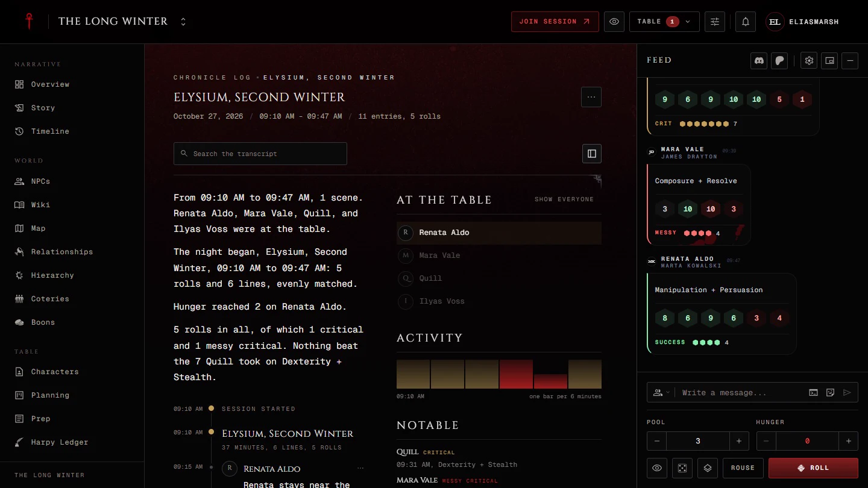Click the layers stack icon near Rouse
This screenshot has width=868, height=488.
point(708,468)
